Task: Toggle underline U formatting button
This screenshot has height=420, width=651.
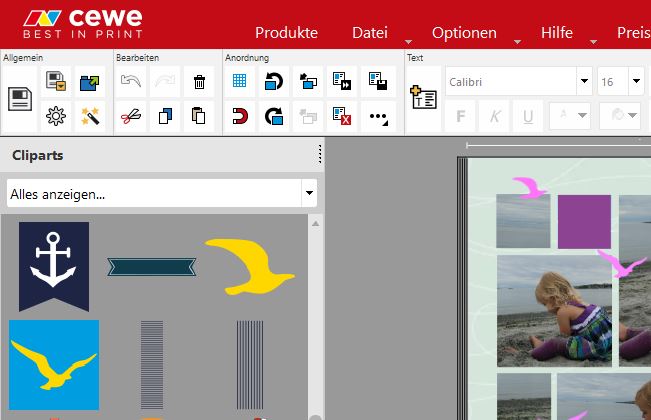Action: [x=528, y=116]
